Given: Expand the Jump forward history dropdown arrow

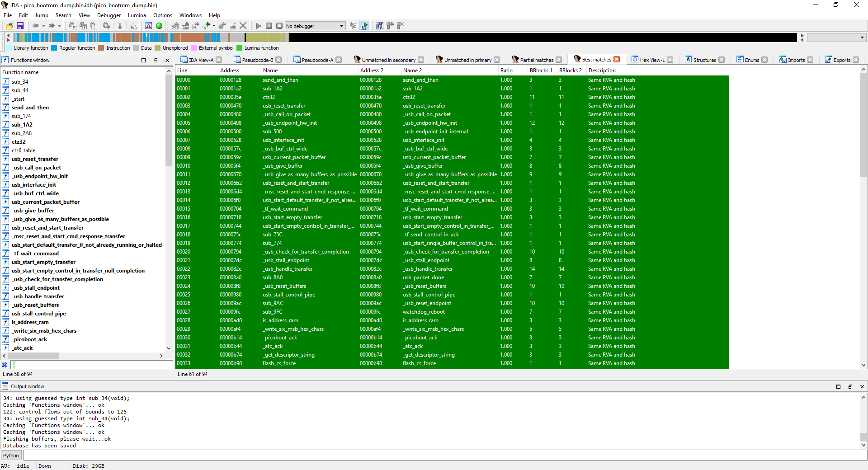Looking at the screenshot, I should point(59,26).
